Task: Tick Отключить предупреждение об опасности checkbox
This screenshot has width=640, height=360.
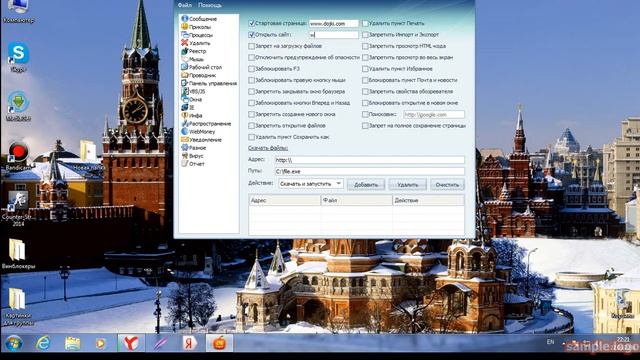Action: [251, 58]
